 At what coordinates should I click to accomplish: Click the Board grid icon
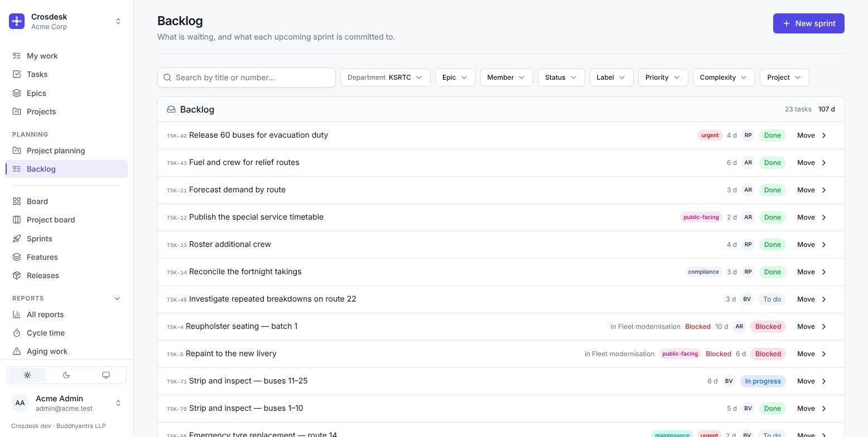click(x=17, y=201)
